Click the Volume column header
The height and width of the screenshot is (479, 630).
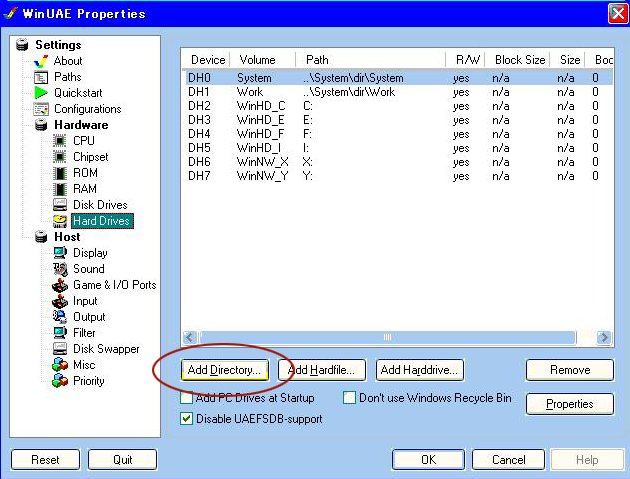point(262,60)
